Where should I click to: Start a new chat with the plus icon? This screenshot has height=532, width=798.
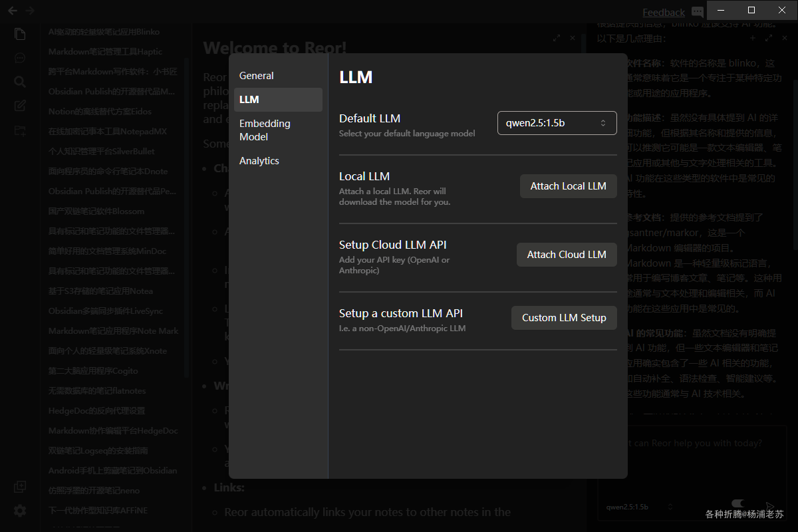753,39
